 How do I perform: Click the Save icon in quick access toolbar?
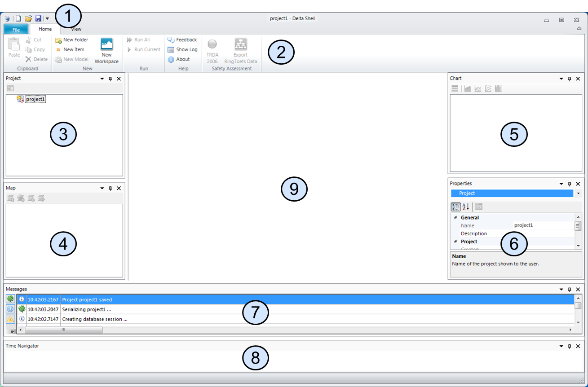click(38, 18)
